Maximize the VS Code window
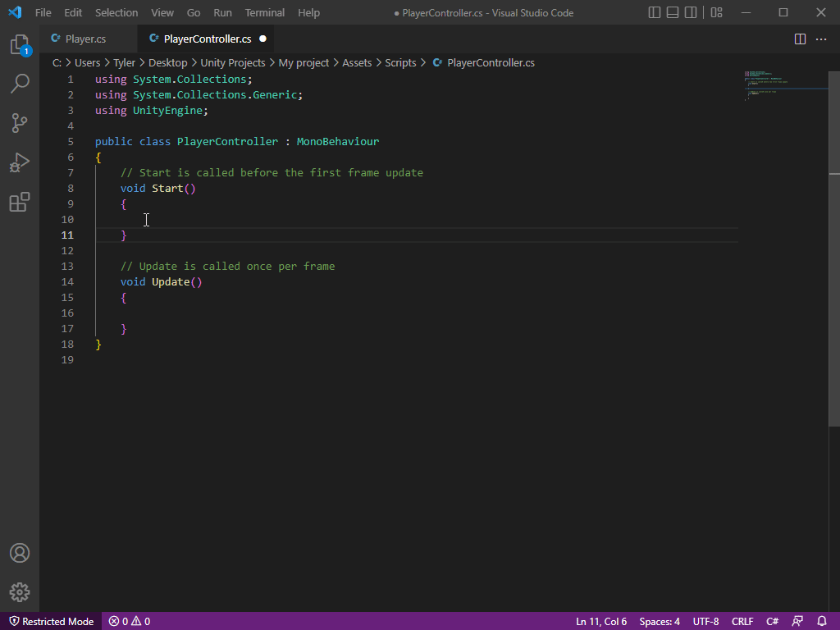Image resolution: width=840 pixels, height=630 pixels. pyautogui.click(x=783, y=12)
